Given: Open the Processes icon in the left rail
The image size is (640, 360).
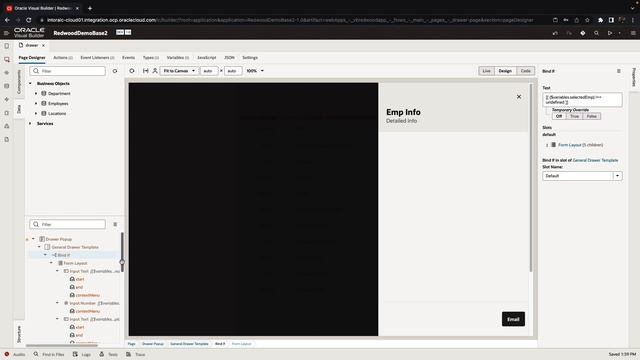Looking at the screenshot, I should coord(7,126).
